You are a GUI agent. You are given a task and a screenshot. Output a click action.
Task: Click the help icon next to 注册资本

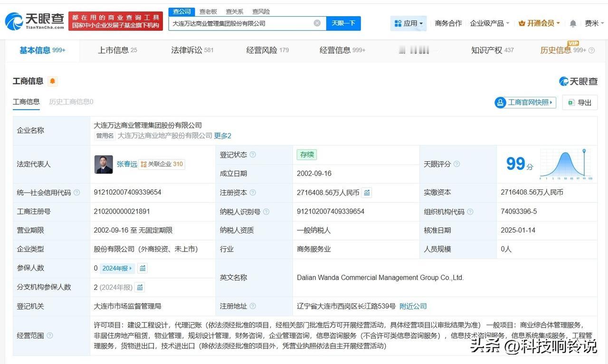[x=253, y=193]
